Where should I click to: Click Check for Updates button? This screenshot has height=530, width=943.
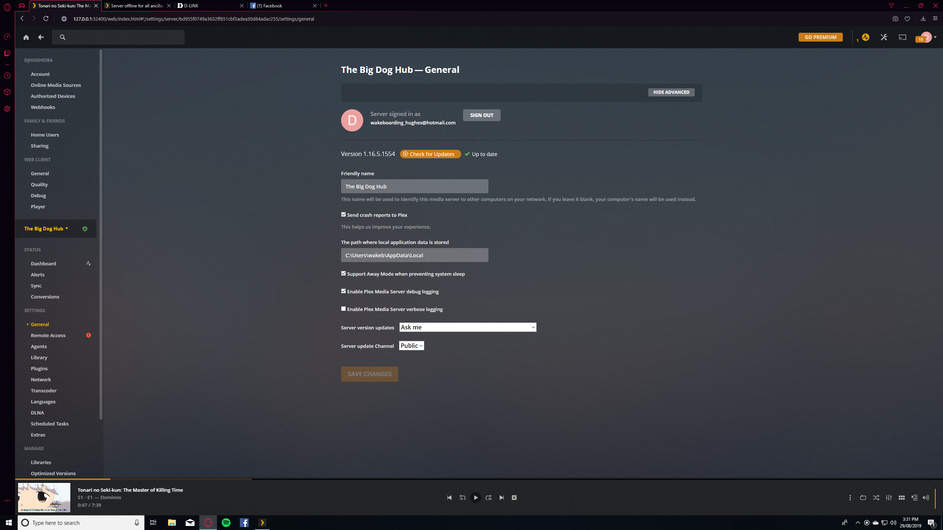(x=430, y=154)
